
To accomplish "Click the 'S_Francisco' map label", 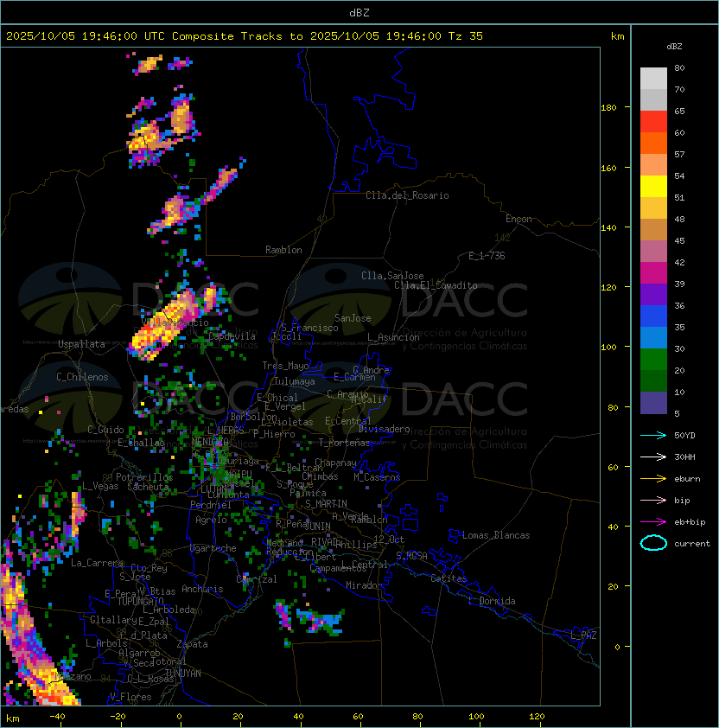I will tap(309, 328).
